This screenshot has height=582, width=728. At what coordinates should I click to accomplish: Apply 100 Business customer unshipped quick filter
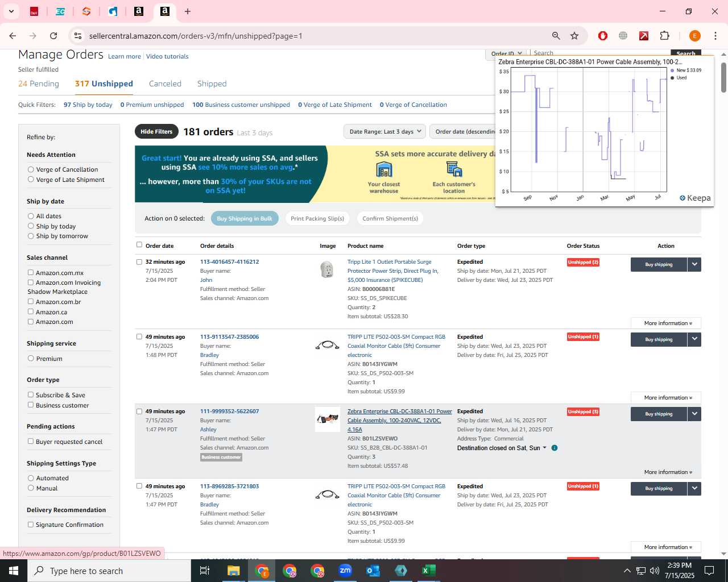pyautogui.click(x=241, y=105)
